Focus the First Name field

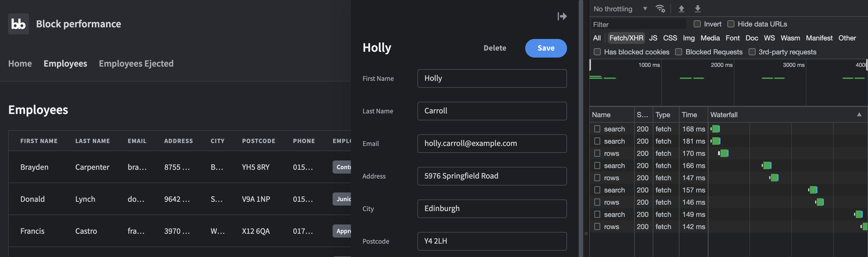(x=492, y=78)
